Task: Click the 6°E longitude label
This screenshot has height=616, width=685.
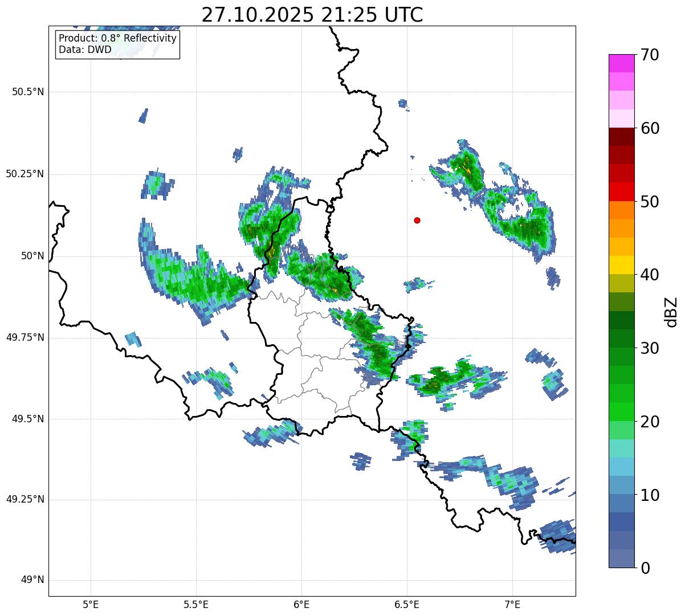Action: pos(301,604)
